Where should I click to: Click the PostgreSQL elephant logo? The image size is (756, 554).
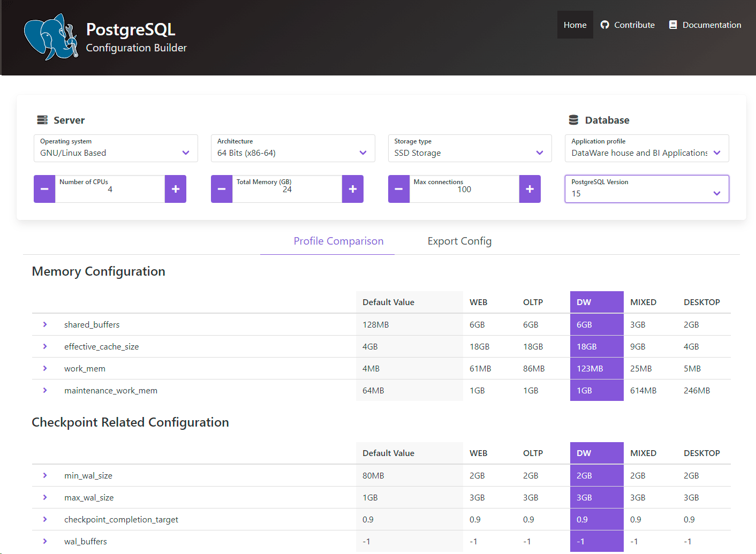51,37
